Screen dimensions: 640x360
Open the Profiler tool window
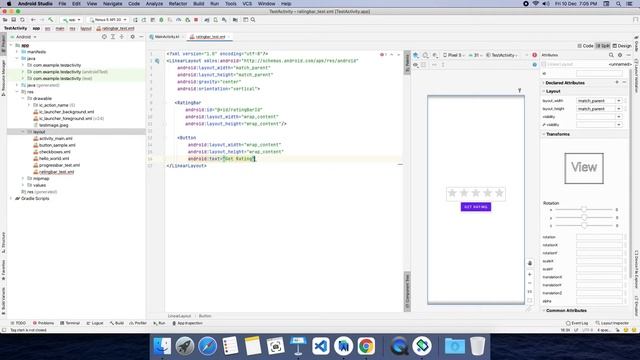[138, 323]
